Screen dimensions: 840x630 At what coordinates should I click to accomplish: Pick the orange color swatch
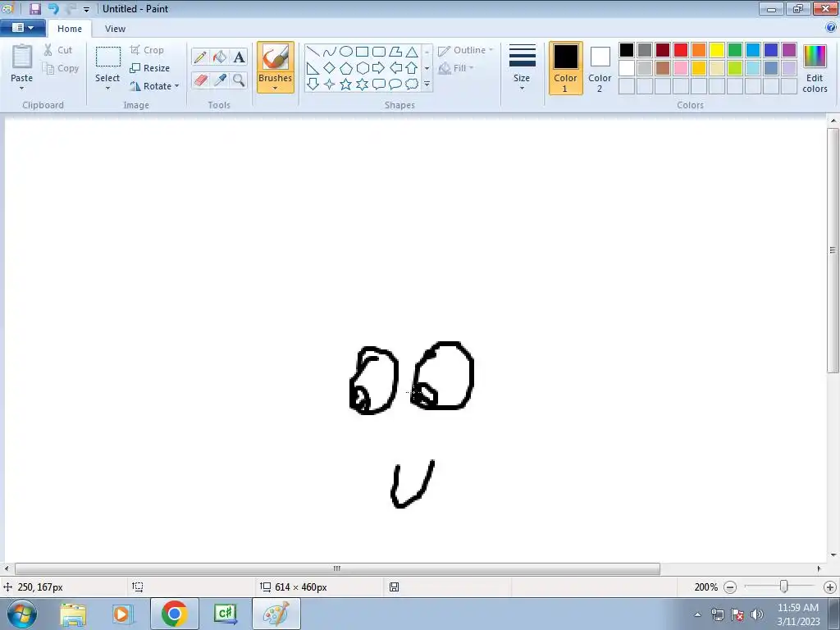point(699,50)
